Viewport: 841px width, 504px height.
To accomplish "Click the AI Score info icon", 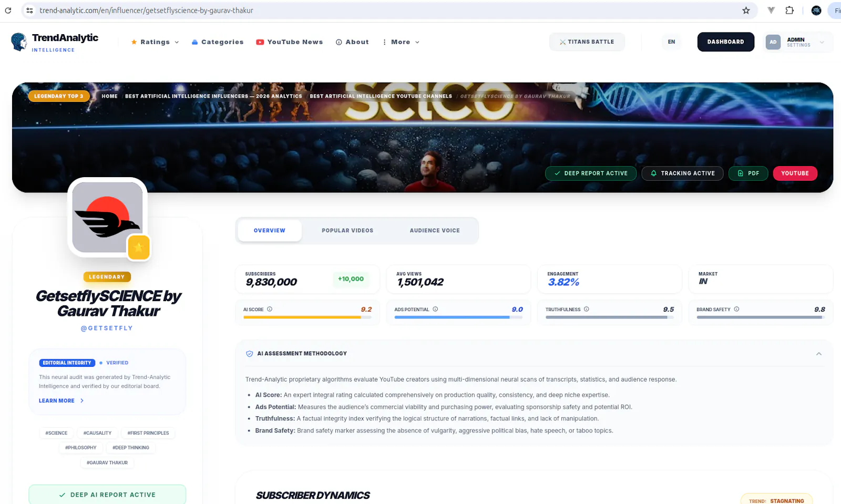I will tap(270, 309).
